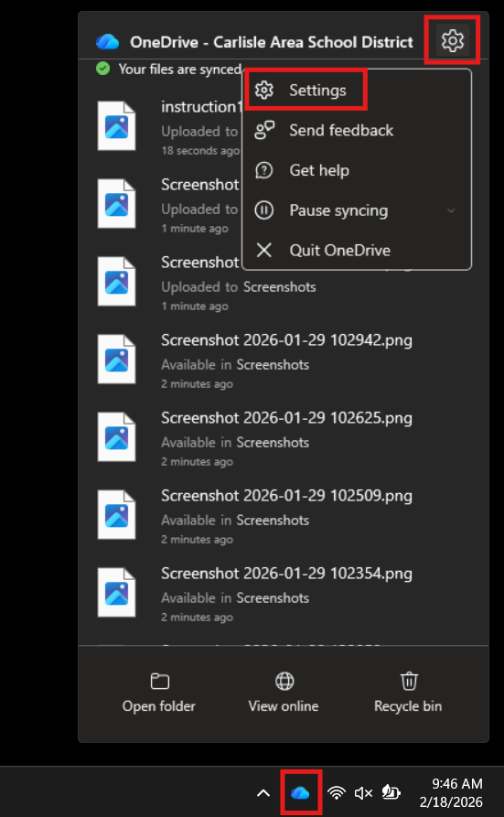Show hidden tray icons chevron
Viewport: 504px width, 817px height.
(263, 793)
